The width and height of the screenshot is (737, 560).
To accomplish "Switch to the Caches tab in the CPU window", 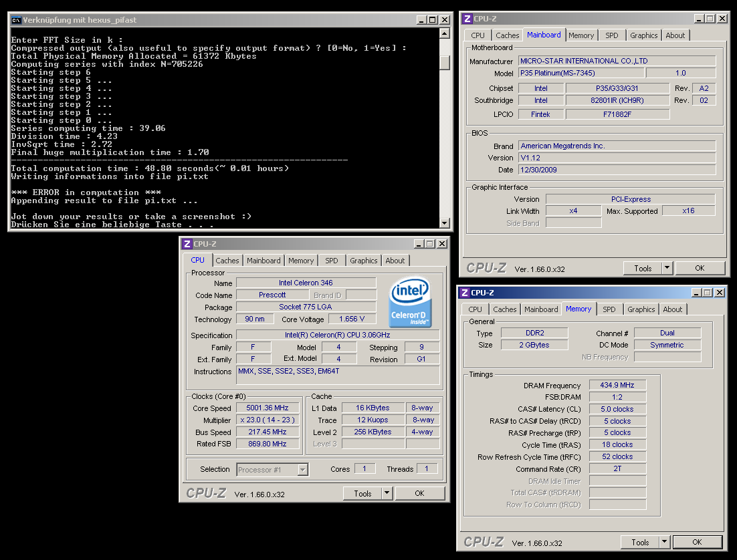I will point(227,261).
